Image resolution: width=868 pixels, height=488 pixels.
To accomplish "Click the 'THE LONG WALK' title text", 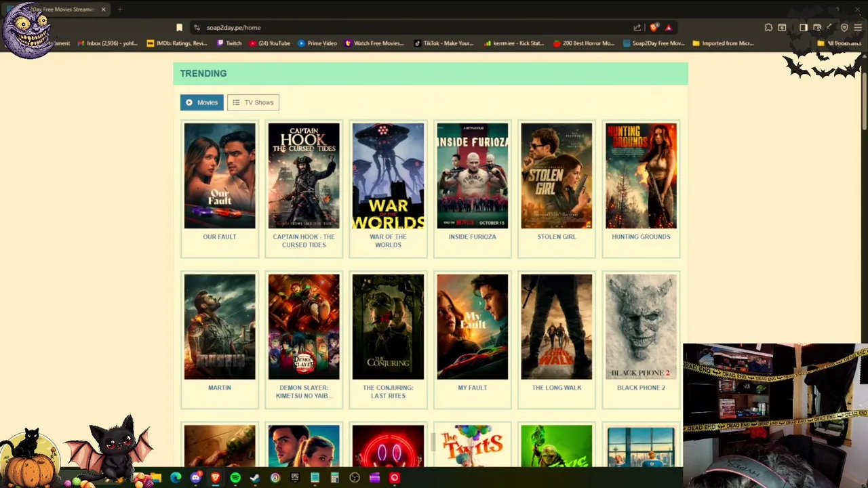I will click(x=557, y=388).
